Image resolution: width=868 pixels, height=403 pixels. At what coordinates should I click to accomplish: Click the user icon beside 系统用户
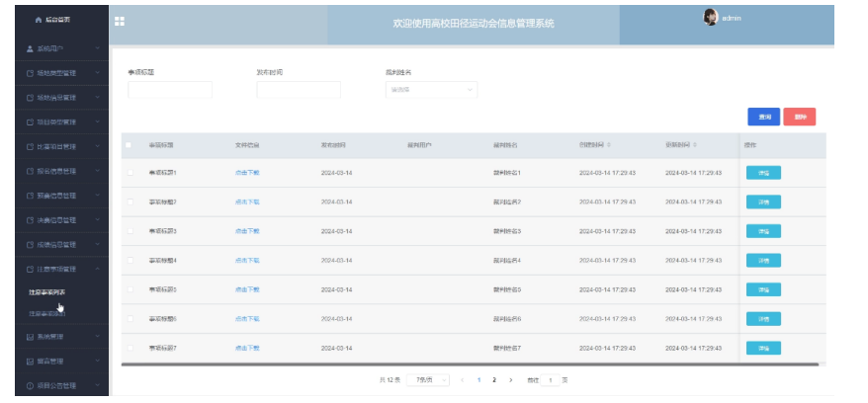pyautogui.click(x=30, y=48)
